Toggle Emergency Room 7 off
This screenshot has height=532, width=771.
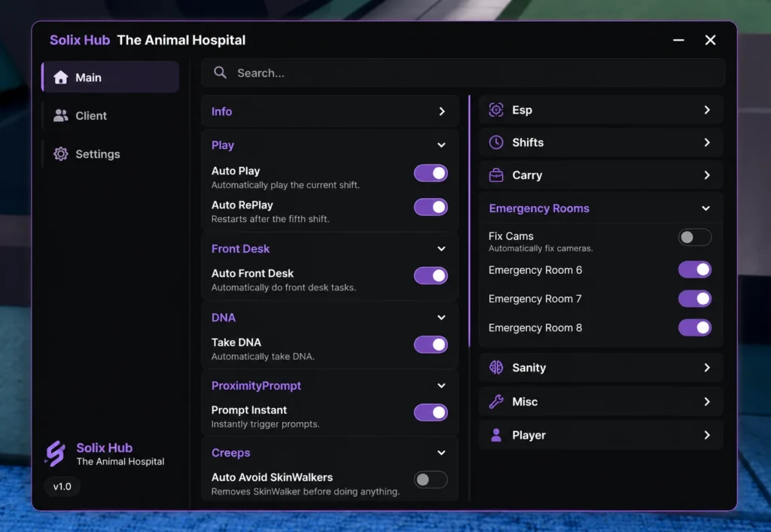(x=695, y=298)
